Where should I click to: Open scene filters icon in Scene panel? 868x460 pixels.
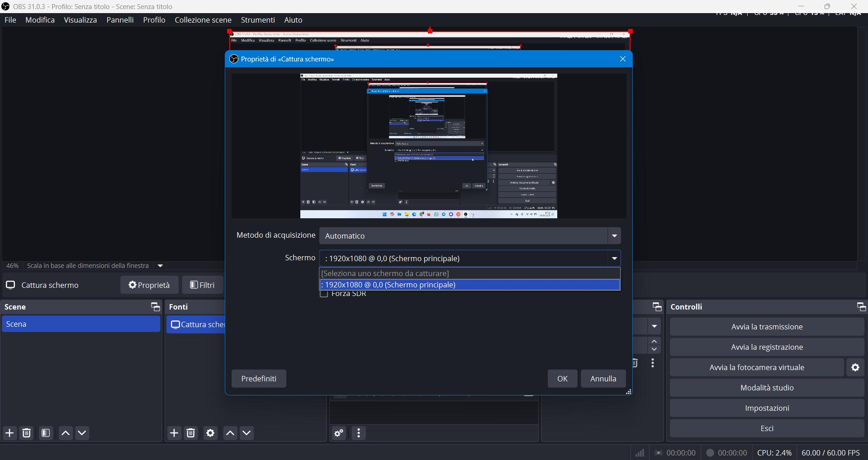[46, 433]
